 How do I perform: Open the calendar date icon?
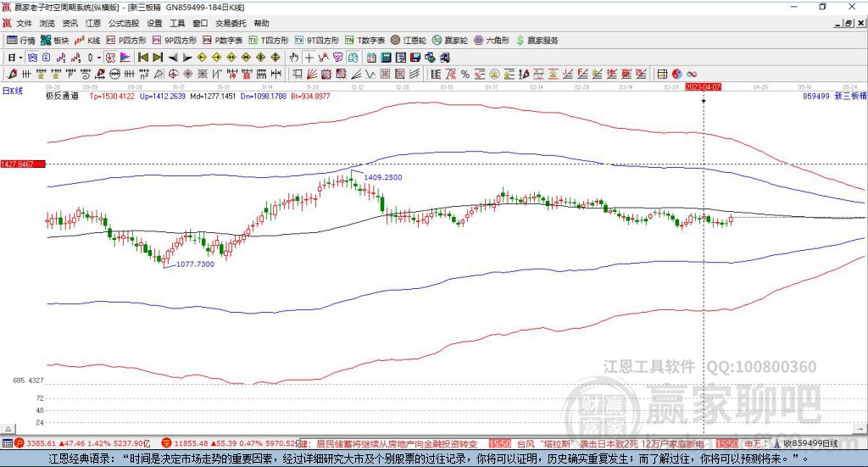(x=371, y=58)
